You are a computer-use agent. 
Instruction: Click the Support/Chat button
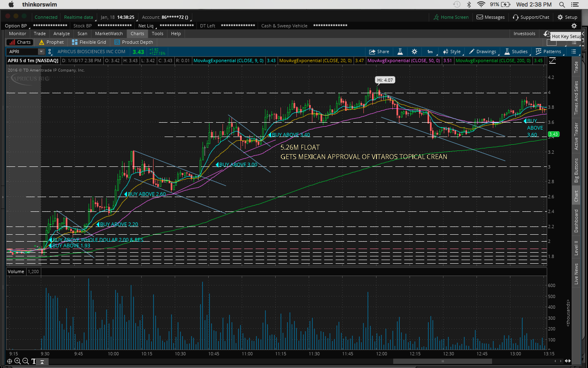pyautogui.click(x=531, y=17)
